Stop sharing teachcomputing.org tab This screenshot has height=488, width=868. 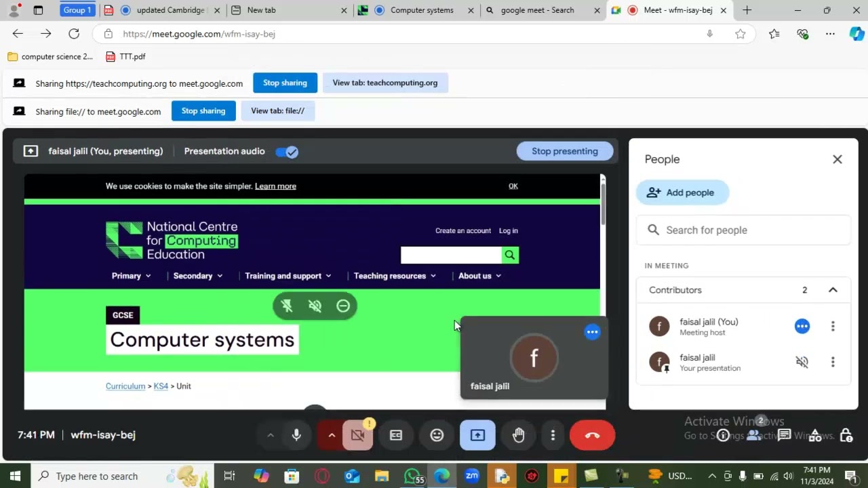(285, 83)
